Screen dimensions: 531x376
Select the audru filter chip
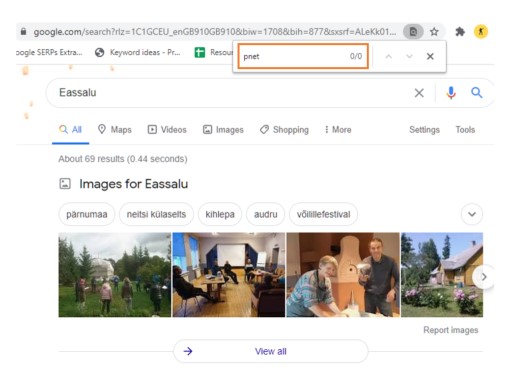(266, 214)
